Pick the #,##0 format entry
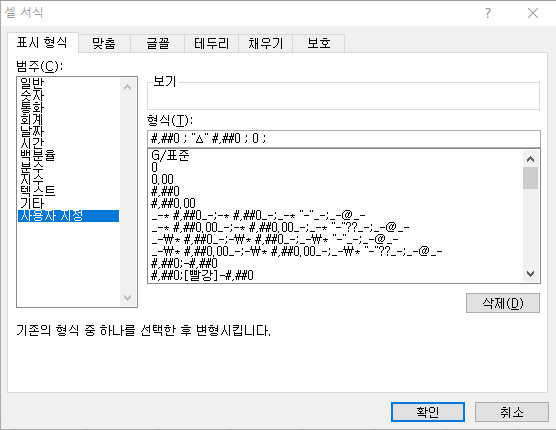The height and width of the screenshot is (430, 556). [335, 192]
